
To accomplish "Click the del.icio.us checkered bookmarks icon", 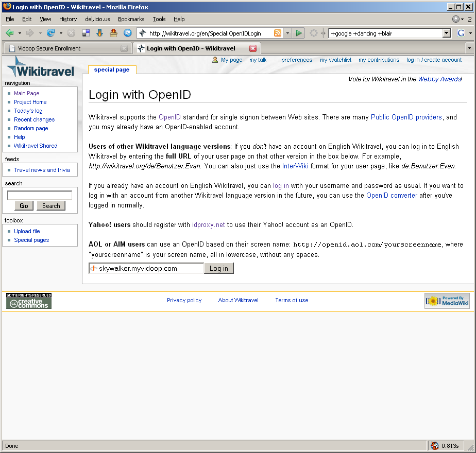I will click(x=86, y=33).
